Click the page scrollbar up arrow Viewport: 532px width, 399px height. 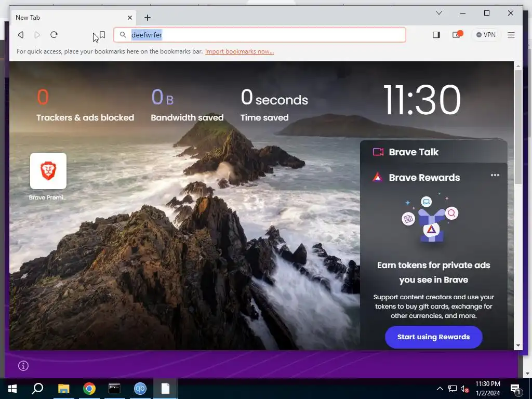coord(518,65)
